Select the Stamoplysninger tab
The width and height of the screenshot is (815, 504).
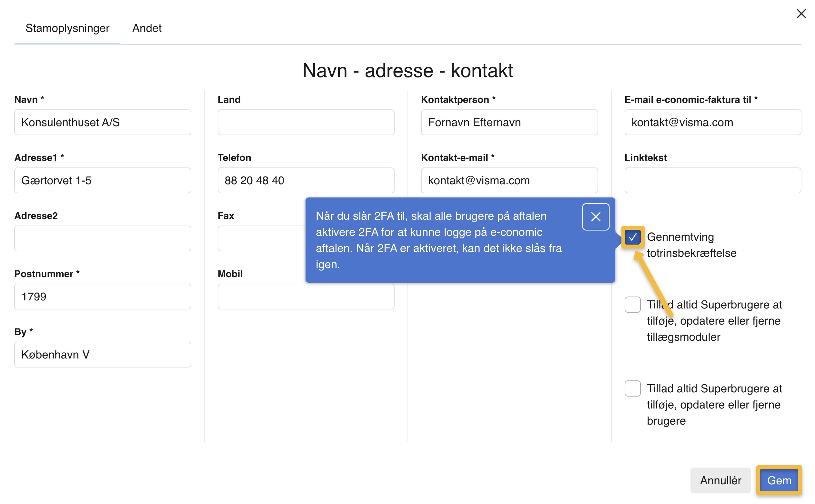[67, 28]
